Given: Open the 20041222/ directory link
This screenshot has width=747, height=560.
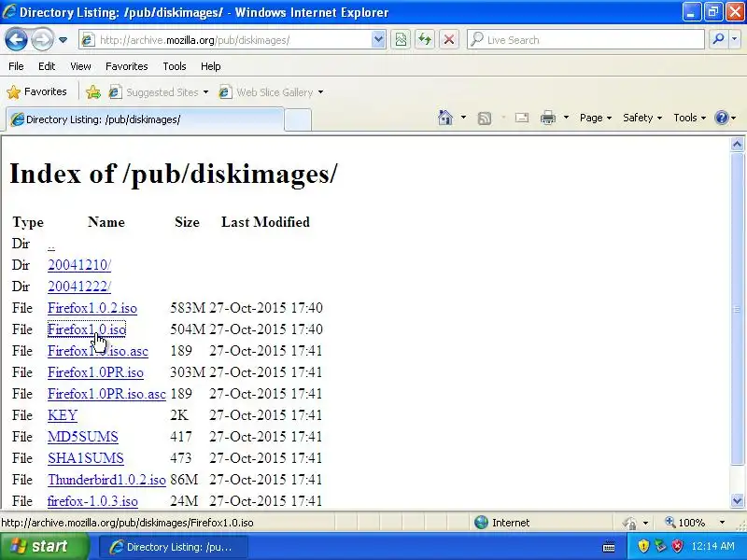Looking at the screenshot, I should 79,287.
